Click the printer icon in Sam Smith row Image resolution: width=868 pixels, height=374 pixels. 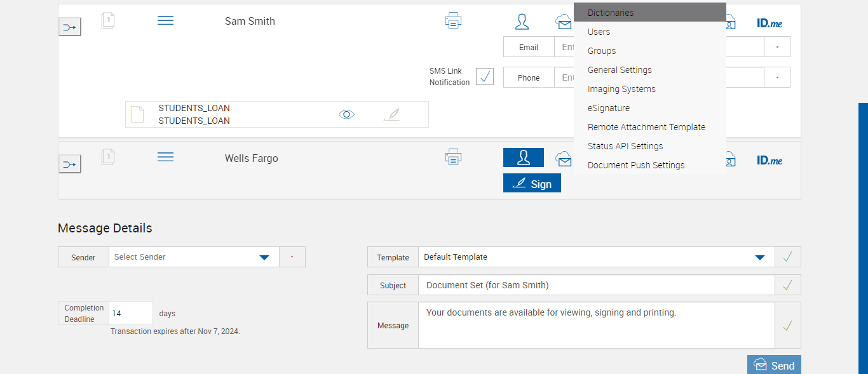click(453, 21)
